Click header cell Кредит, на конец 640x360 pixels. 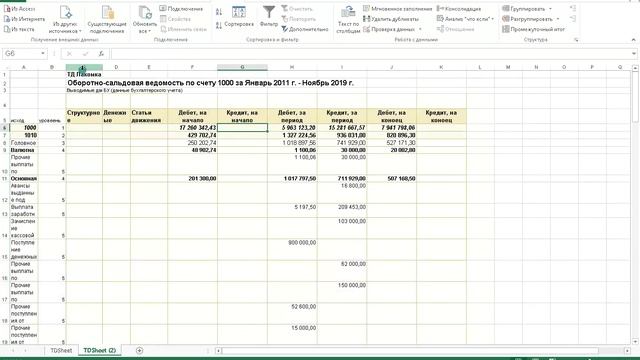pyautogui.click(x=441, y=116)
